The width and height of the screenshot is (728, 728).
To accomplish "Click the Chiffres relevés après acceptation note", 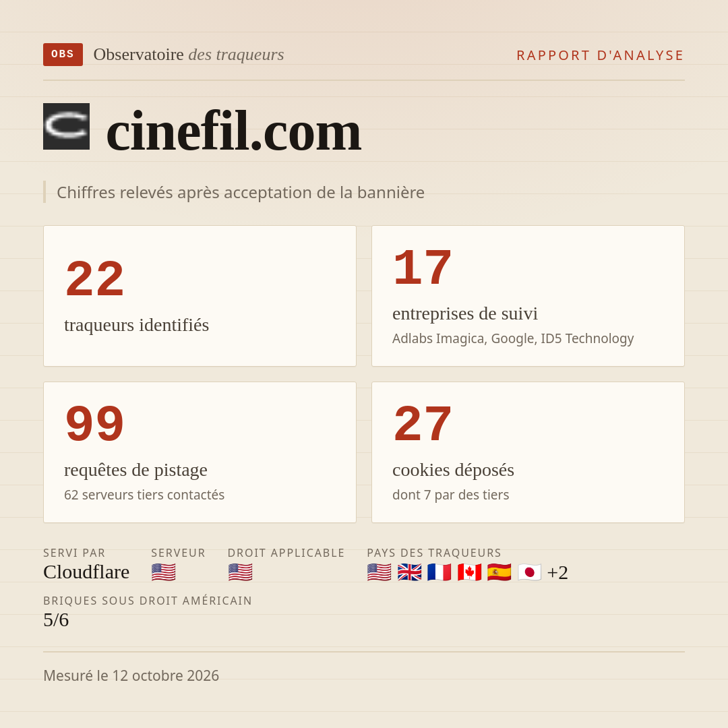I will (241, 193).
